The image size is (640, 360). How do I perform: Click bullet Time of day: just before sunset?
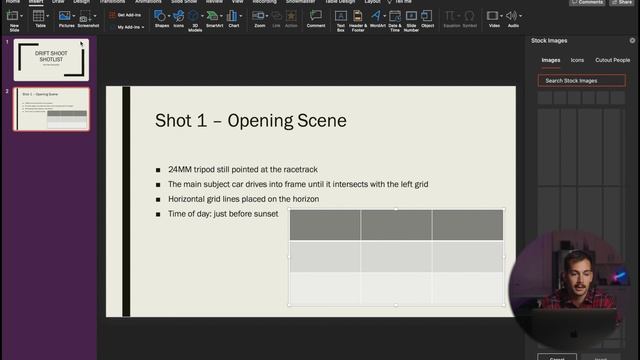pyautogui.click(x=223, y=213)
